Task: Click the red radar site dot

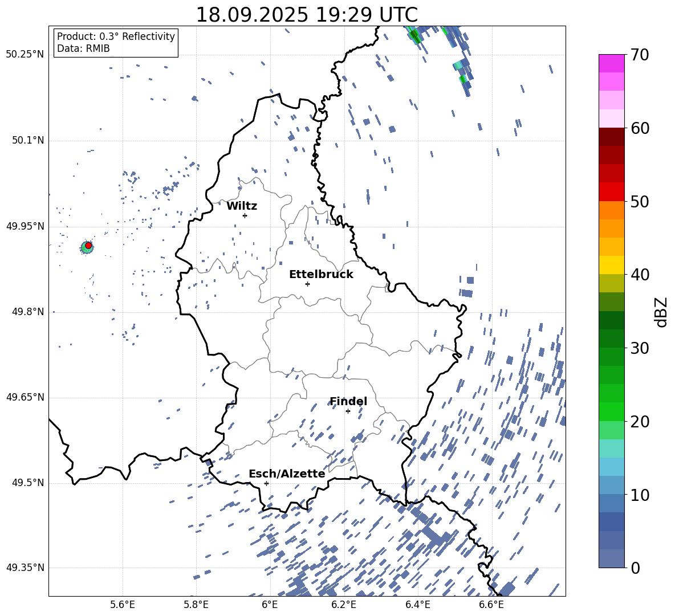Action: point(88,245)
